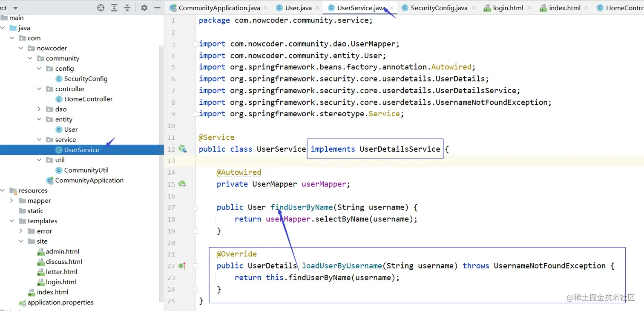The image size is (644, 311).
Task: Click the Spring bean gutter icon on line 12
Action: click(182, 149)
